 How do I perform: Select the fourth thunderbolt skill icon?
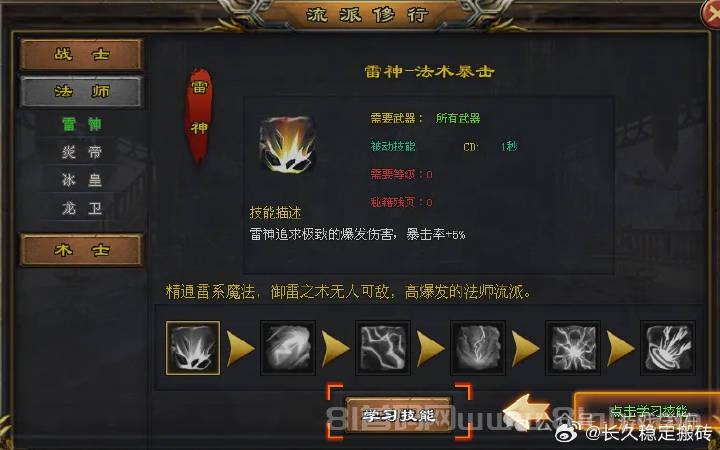tap(478, 348)
